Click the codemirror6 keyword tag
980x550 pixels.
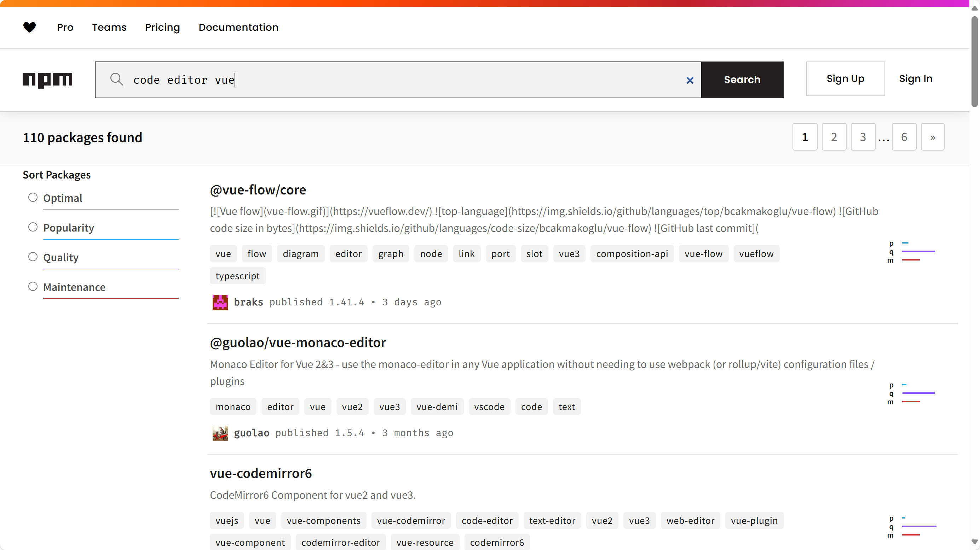click(497, 542)
